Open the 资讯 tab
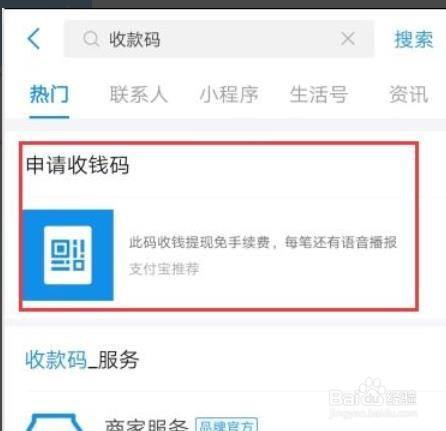The width and height of the screenshot is (446, 431). tap(409, 94)
